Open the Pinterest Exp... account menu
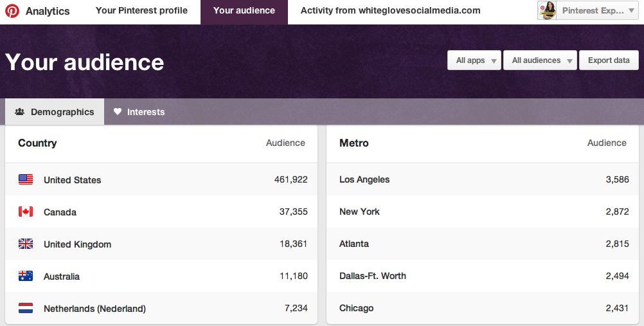 [x=588, y=10]
